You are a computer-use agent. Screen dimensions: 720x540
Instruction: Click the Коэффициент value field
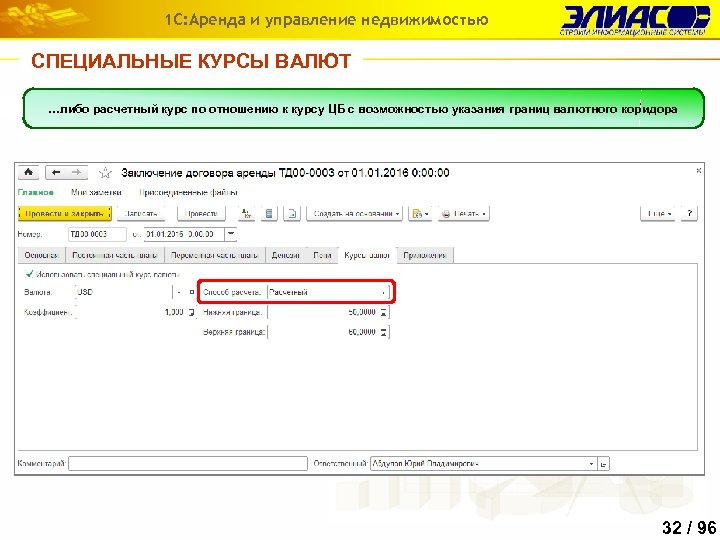[130, 312]
